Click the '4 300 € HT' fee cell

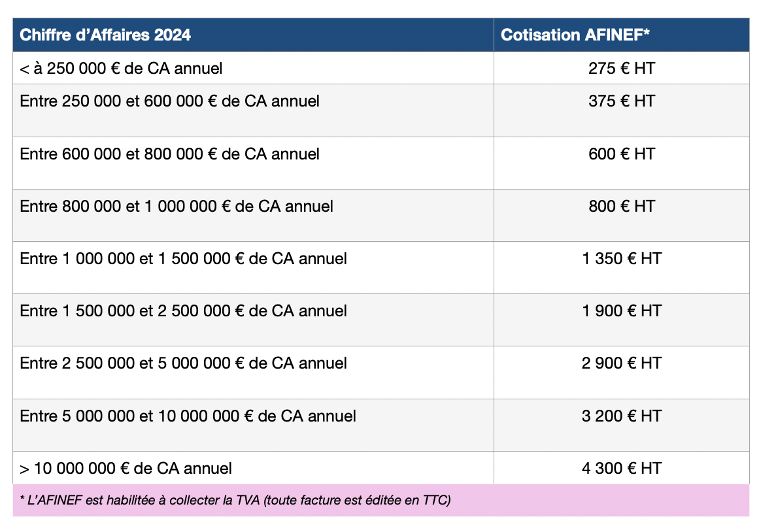pos(621,469)
